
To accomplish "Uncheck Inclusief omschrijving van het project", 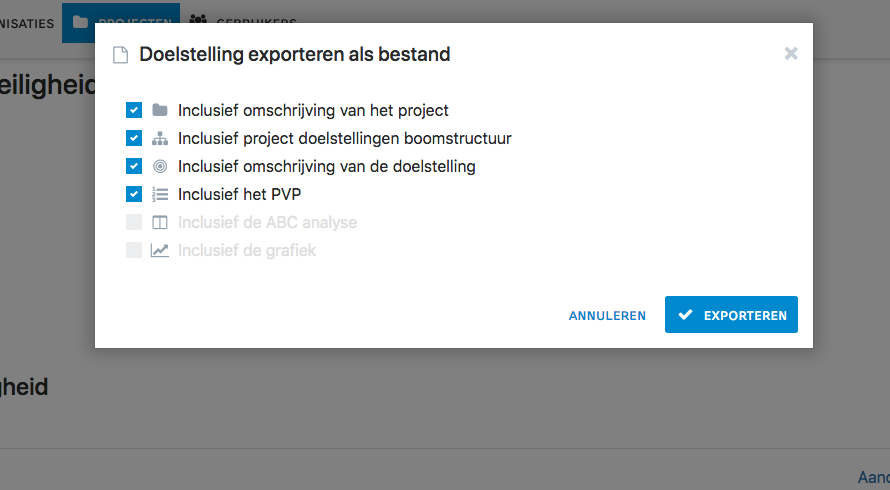I will 134,110.
